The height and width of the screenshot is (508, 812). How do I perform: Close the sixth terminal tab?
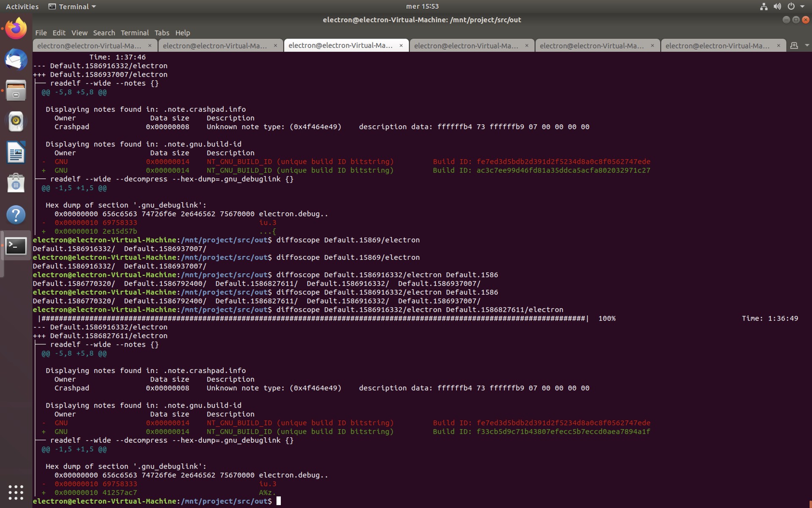point(778,45)
